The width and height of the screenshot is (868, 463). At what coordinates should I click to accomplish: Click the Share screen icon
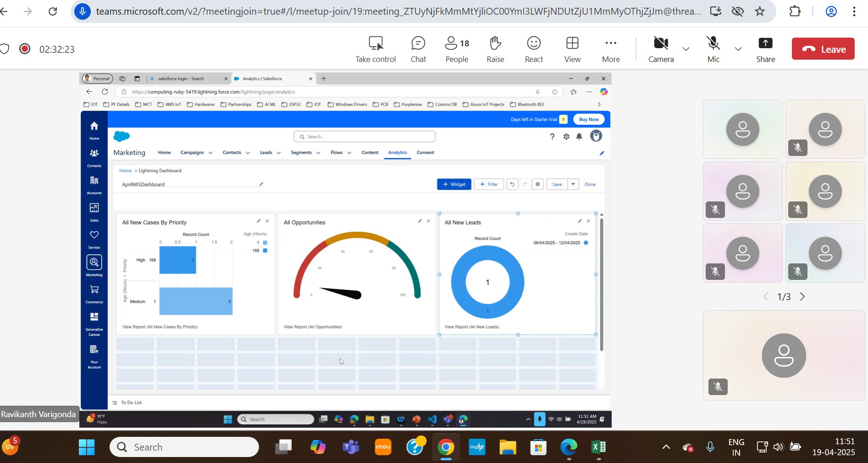(765, 49)
